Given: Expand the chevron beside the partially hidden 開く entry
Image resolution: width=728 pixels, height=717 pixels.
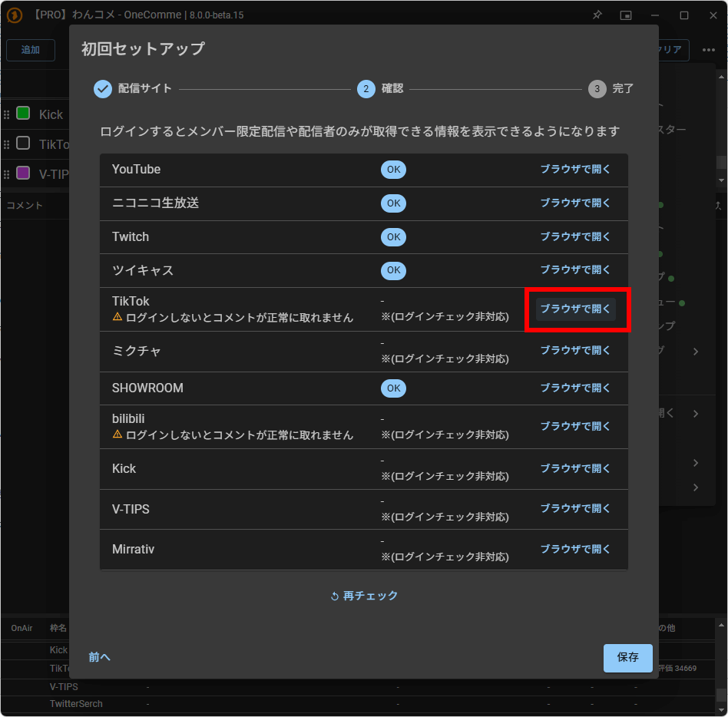Looking at the screenshot, I should pyautogui.click(x=696, y=414).
